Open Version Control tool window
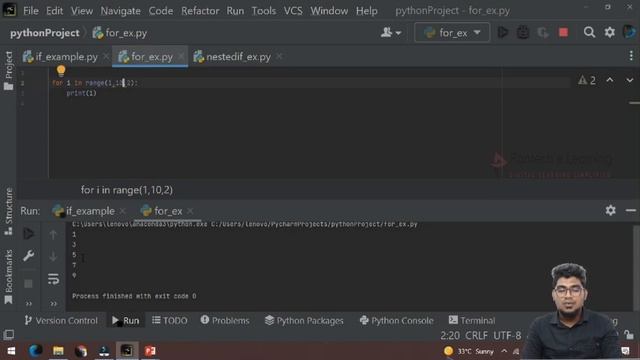Image resolution: width=640 pixels, height=360 pixels. click(61, 321)
